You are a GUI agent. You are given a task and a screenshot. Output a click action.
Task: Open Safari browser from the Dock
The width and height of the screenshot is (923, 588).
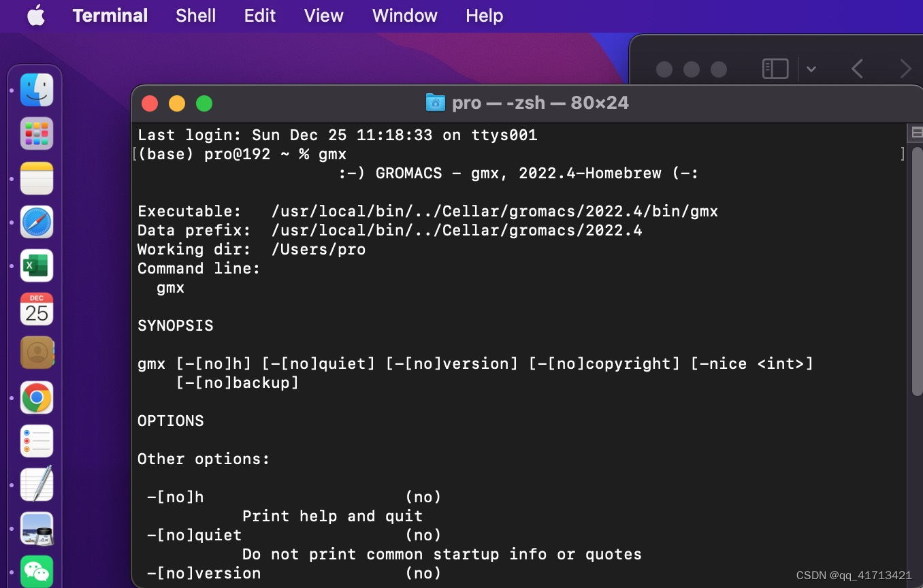pyautogui.click(x=37, y=222)
